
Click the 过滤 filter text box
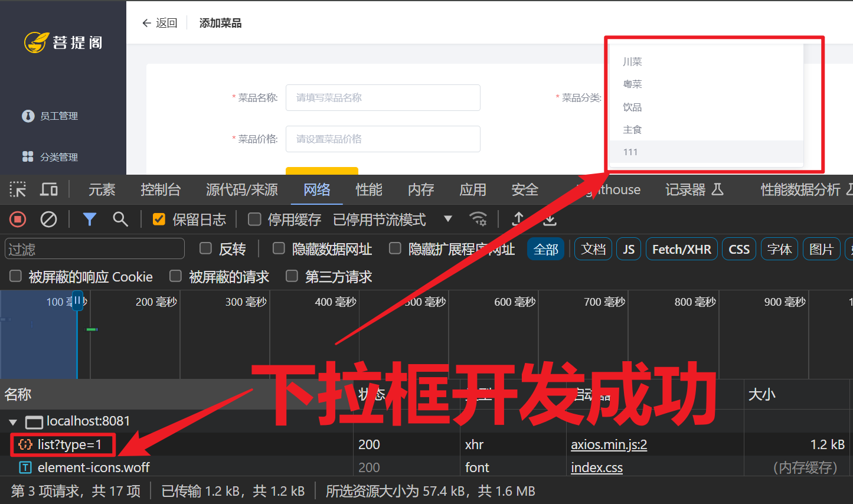tap(94, 249)
